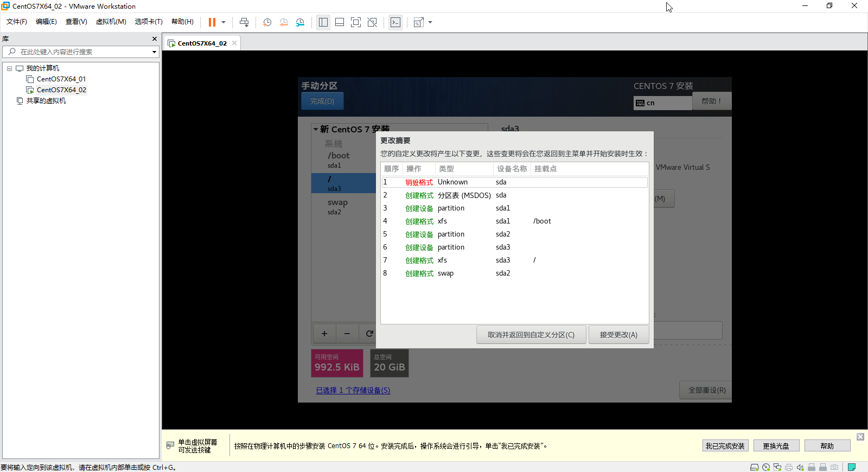Click the 接受更改(A) button
This screenshot has height=472, width=868.
(x=618, y=335)
